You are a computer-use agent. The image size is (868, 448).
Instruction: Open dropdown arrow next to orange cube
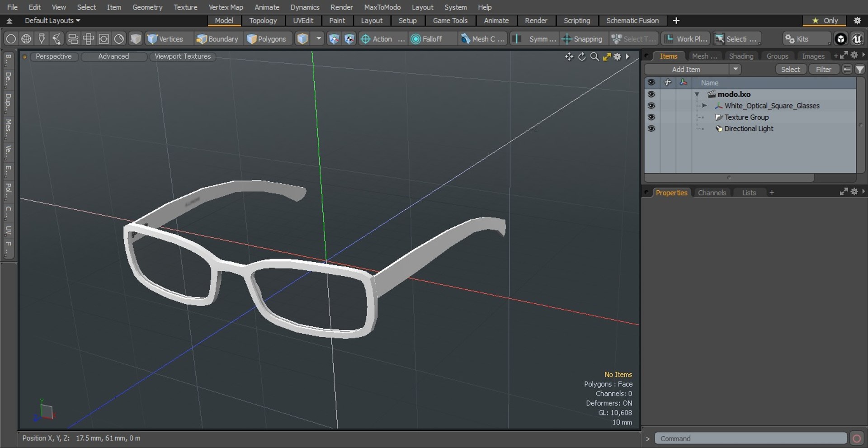point(319,39)
